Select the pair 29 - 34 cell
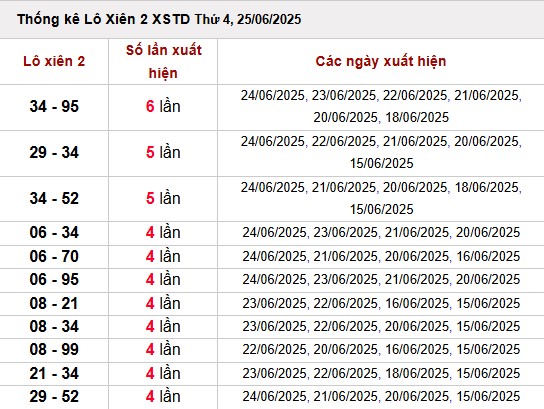This screenshot has width=544, height=409. point(54,153)
